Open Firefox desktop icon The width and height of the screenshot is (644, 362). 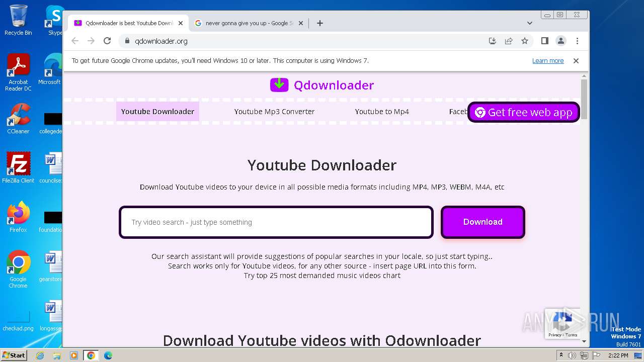click(x=18, y=217)
